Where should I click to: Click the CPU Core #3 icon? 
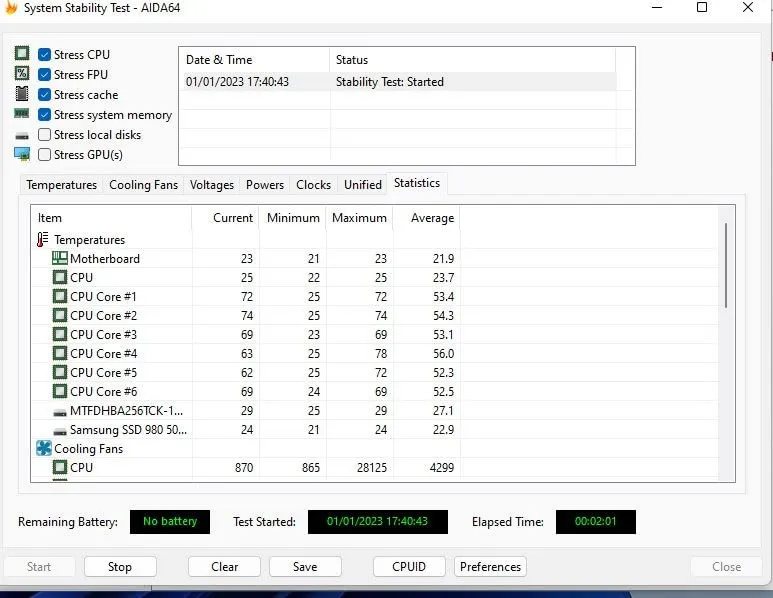(60, 334)
